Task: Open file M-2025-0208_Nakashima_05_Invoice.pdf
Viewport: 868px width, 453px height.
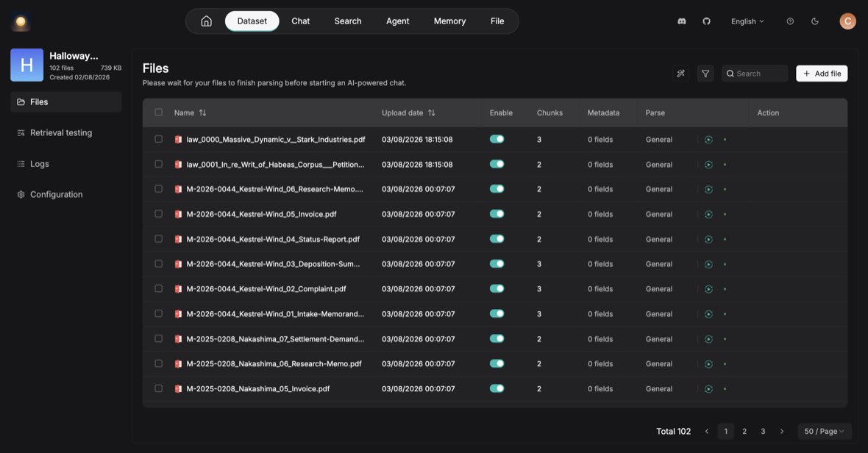Action: click(258, 389)
